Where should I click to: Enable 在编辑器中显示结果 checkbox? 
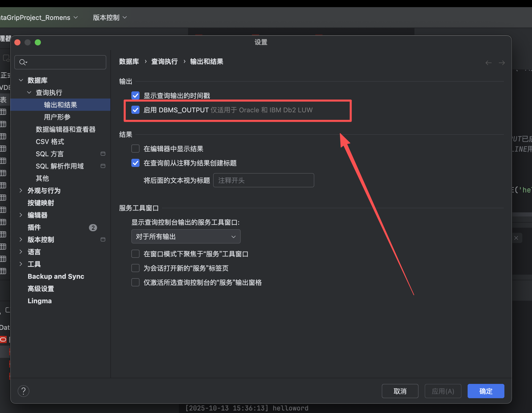(x=135, y=149)
